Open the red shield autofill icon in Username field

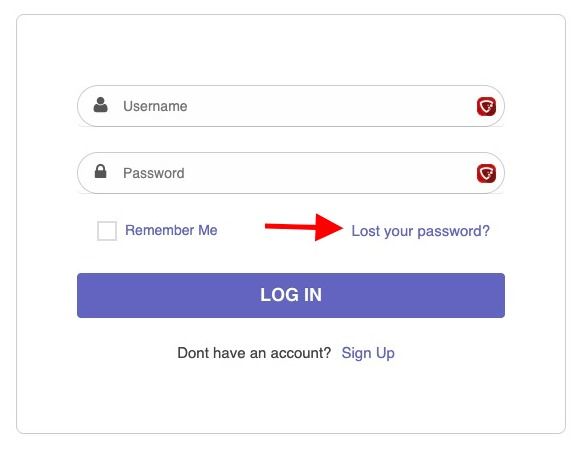point(486,107)
